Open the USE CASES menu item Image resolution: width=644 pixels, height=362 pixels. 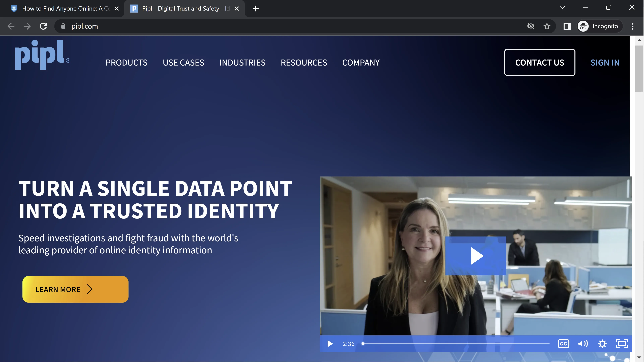pos(183,63)
